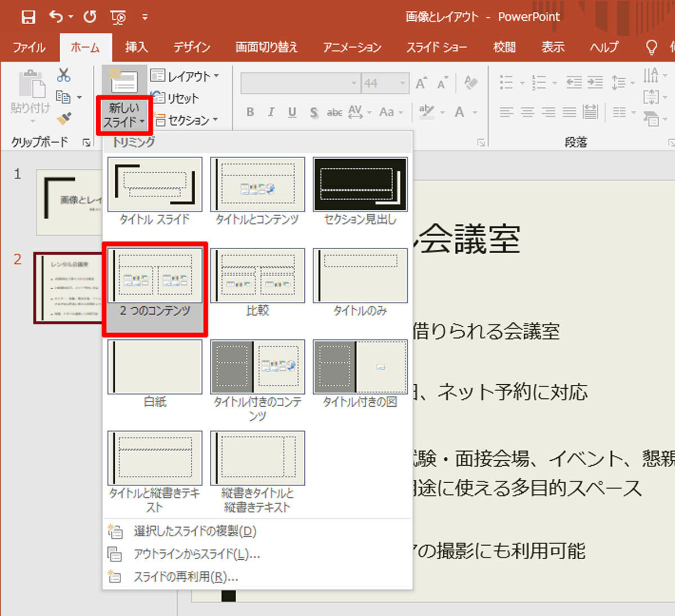Click the add or remove columns icon
This screenshot has height=616, width=675.
coord(619,112)
